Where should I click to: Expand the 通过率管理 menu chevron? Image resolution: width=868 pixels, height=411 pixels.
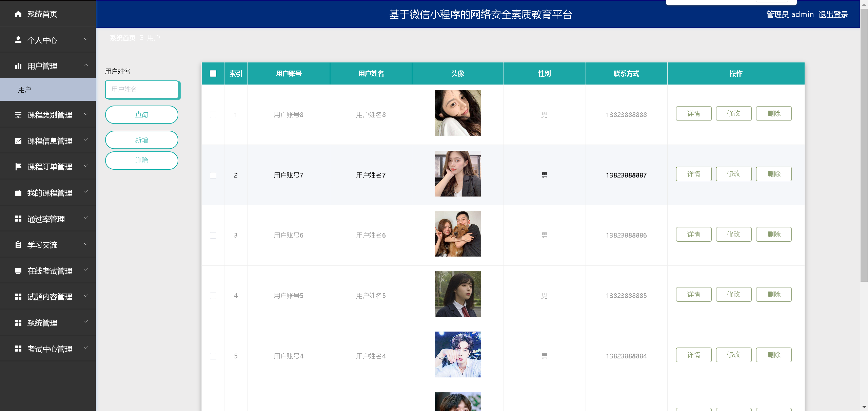click(86, 218)
